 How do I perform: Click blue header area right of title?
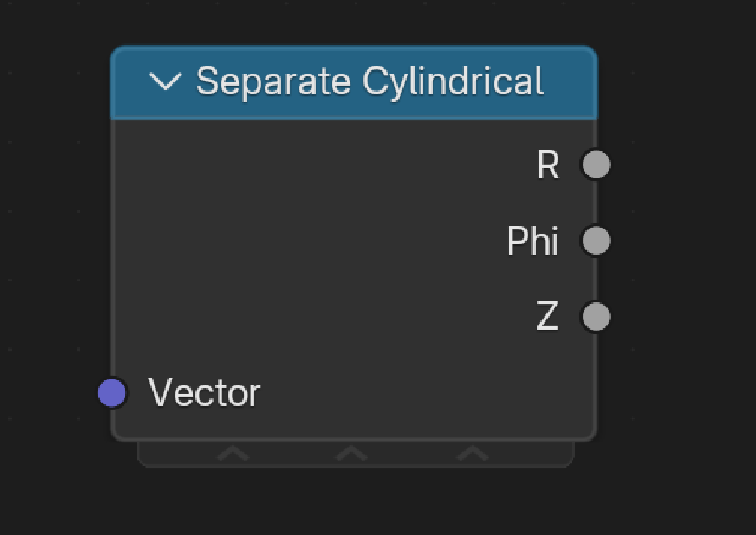[570, 82]
